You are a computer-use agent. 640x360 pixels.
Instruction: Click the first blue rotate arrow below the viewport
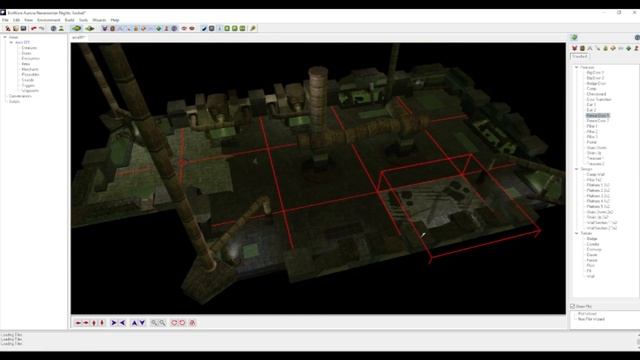(x=114, y=323)
